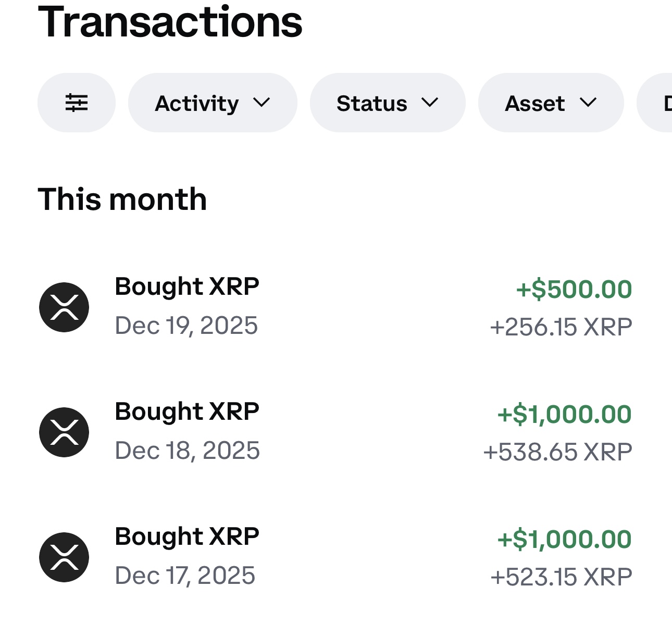
Task: Expand the Activity filter dropdown
Action: pos(212,103)
